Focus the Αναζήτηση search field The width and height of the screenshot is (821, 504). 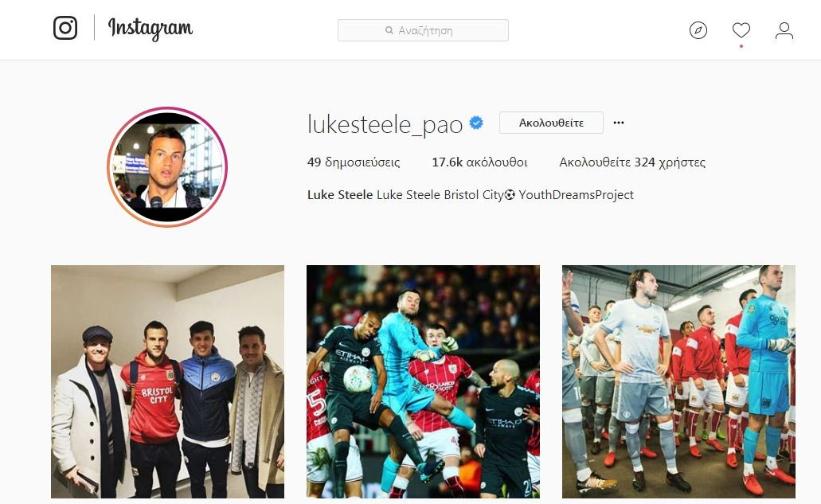point(423,30)
